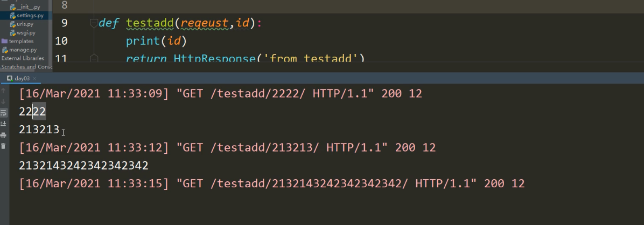Click the 213214324234234​2342 console output line

pos(83,166)
